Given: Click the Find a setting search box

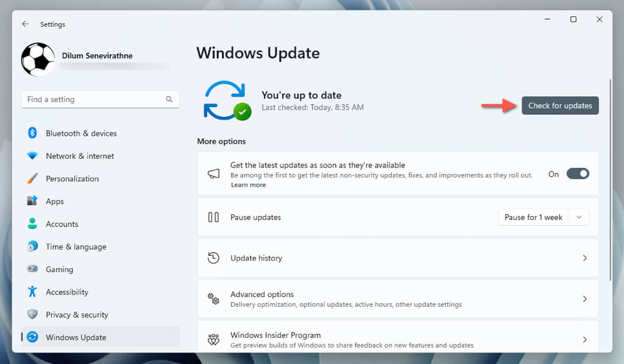Looking at the screenshot, I should pyautogui.click(x=101, y=99).
